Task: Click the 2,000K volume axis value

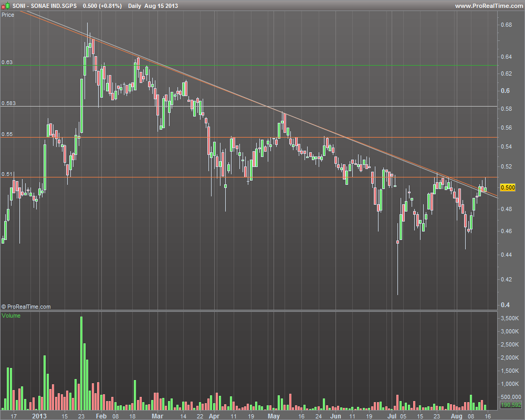Action: (510, 358)
